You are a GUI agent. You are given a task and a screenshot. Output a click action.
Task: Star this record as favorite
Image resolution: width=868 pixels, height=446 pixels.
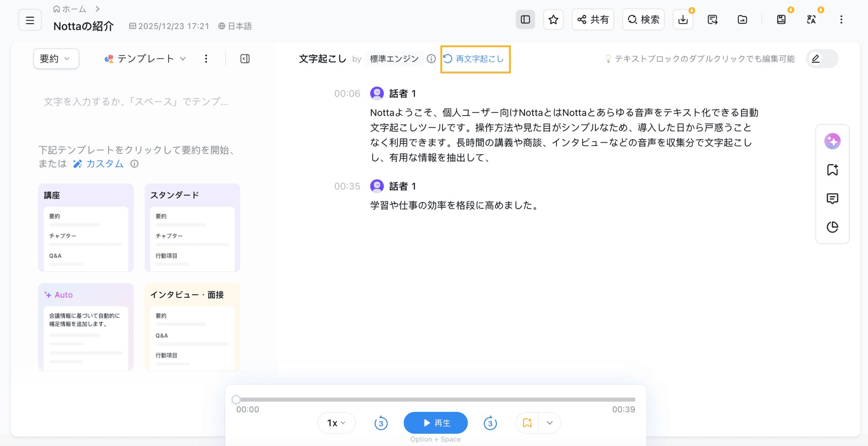tap(553, 20)
